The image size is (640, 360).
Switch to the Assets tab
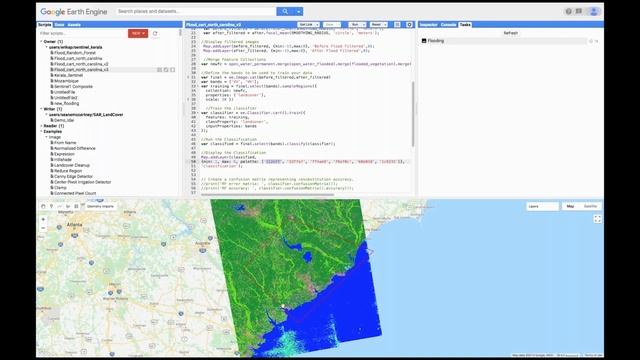click(x=74, y=25)
